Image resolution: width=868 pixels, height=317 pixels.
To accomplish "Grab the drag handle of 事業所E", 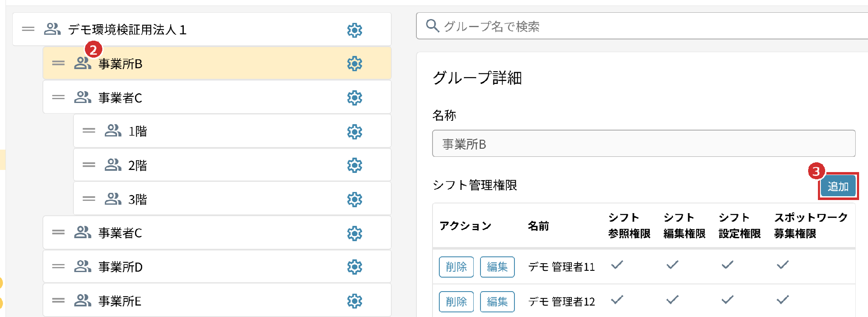I will point(58,300).
